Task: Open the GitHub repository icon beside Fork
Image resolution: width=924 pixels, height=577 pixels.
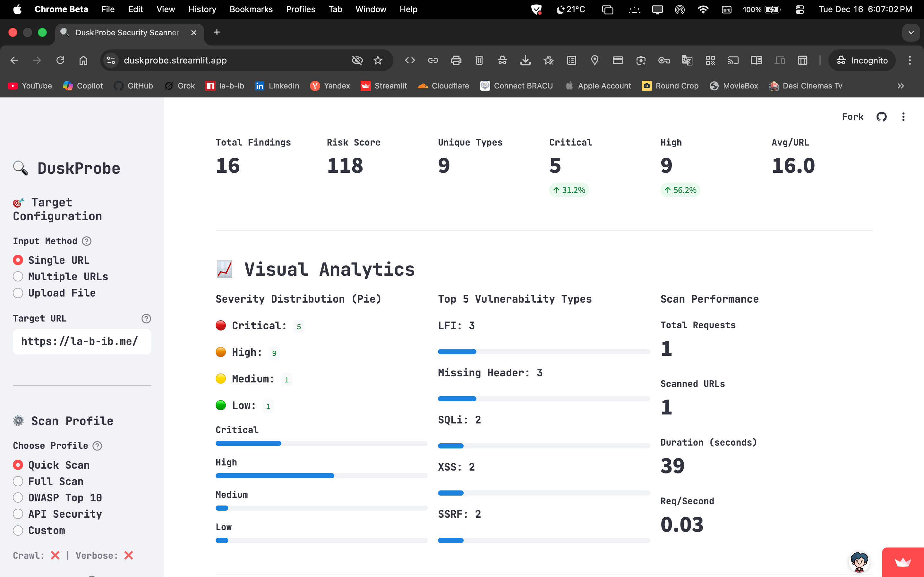Action: click(881, 117)
